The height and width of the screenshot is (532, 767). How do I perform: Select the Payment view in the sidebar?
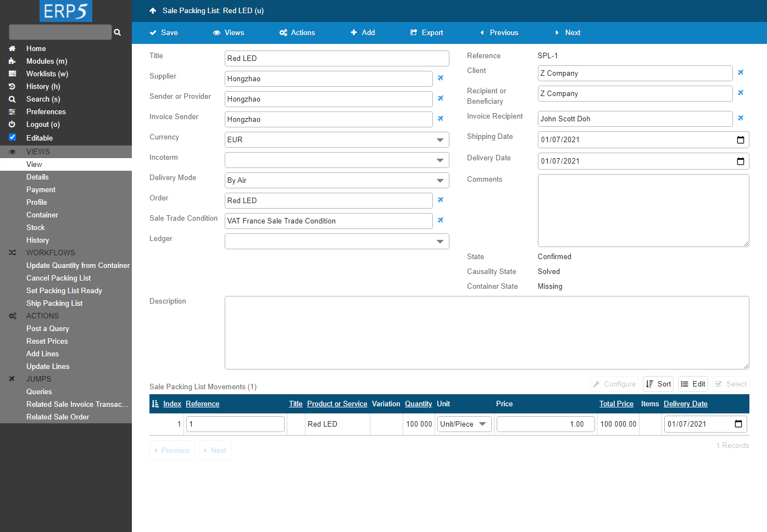click(x=41, y=189)
